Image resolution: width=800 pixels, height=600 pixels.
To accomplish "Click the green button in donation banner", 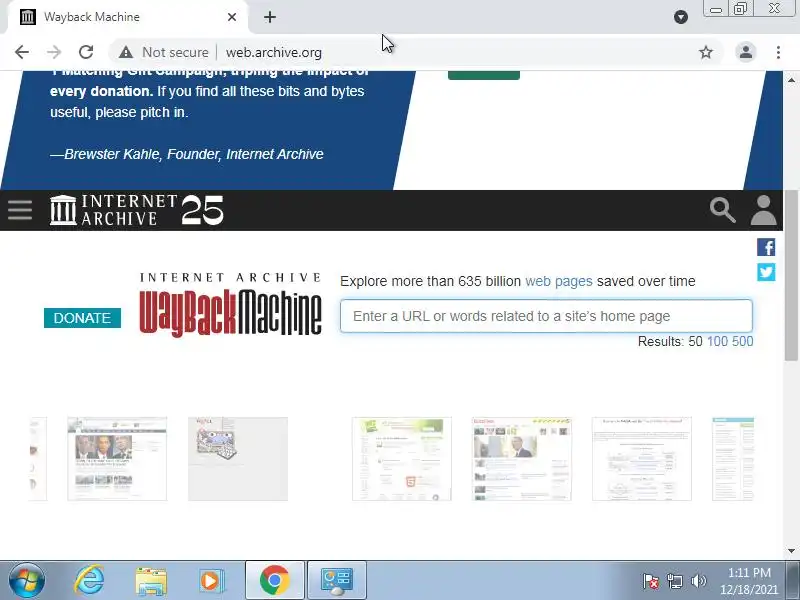I will pos(484,75).
